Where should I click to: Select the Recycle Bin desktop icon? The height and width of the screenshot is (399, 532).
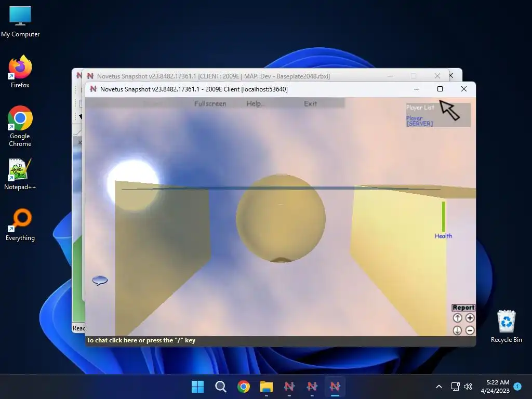pyautogui.click(x=506, y=326)
